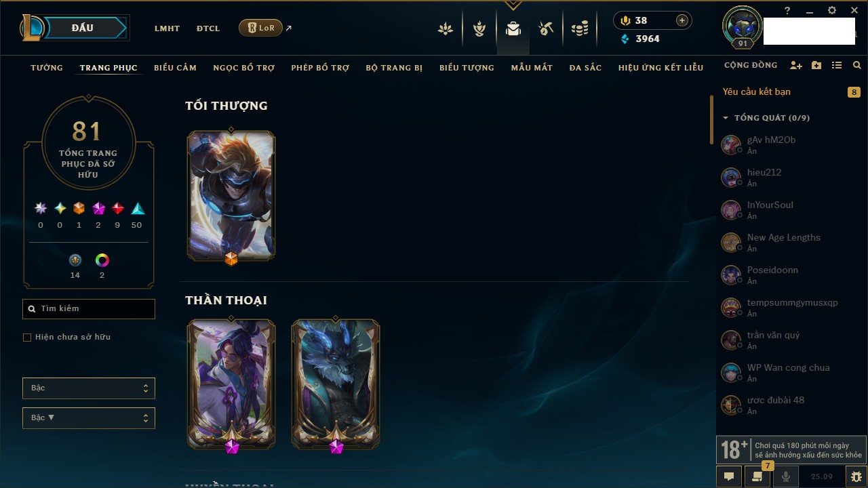Type in the 'Tìm kiếm' search field
868x488 pixels.
click(89, 308)
